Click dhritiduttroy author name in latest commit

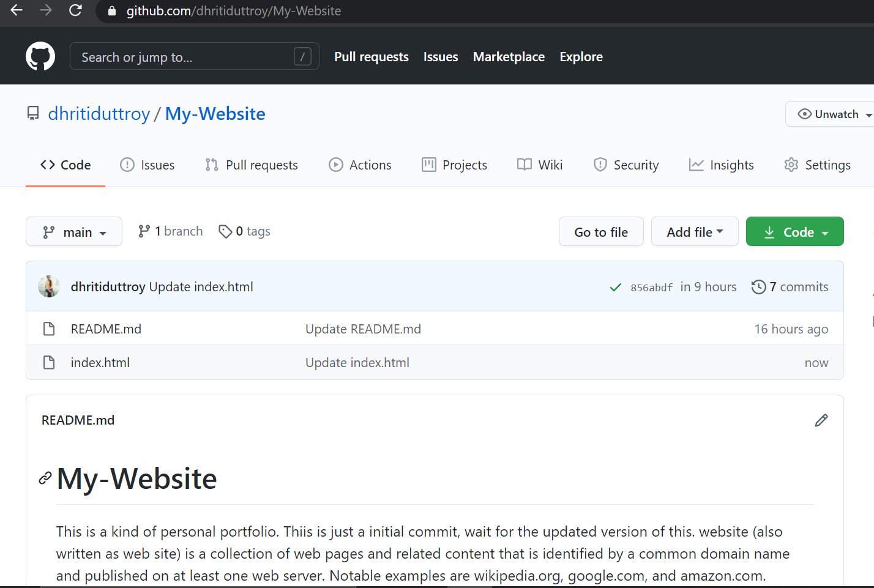(108, 287)
